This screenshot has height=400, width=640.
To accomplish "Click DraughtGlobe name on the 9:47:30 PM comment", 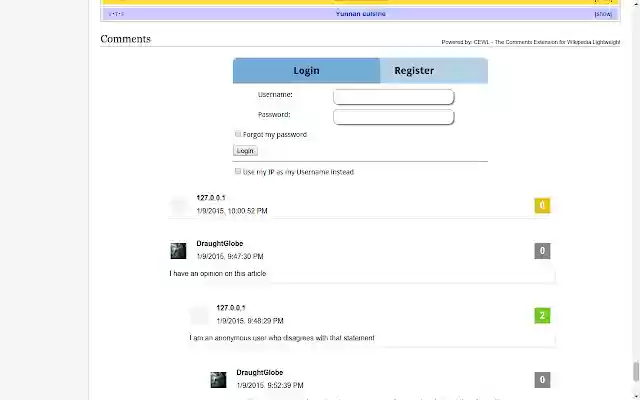I will [220, 243].
